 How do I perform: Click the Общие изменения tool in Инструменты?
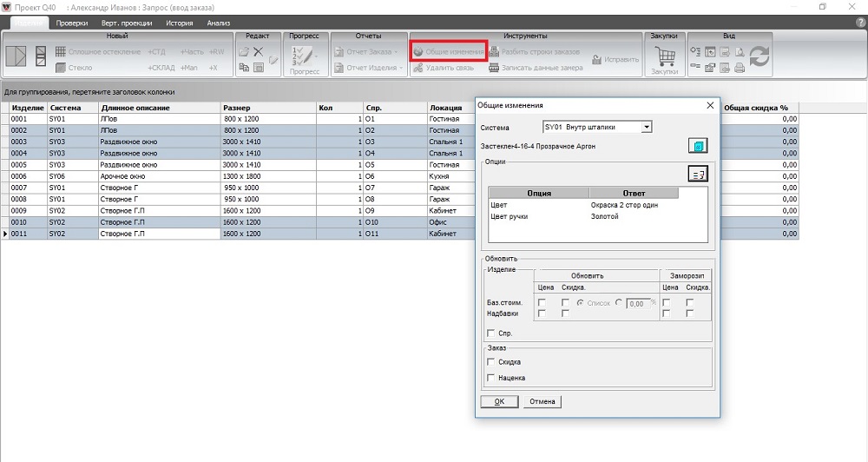pos(448,51)
